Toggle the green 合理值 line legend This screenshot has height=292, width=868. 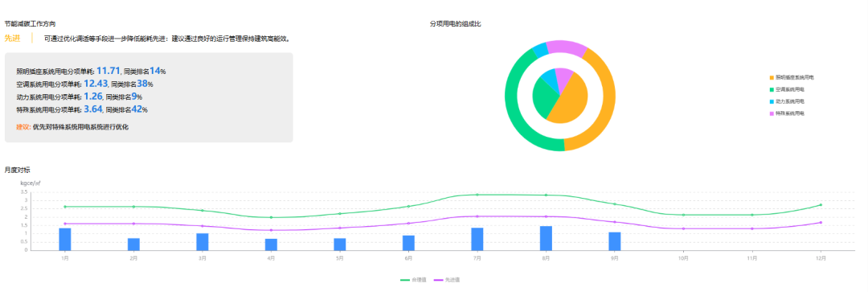413,281
